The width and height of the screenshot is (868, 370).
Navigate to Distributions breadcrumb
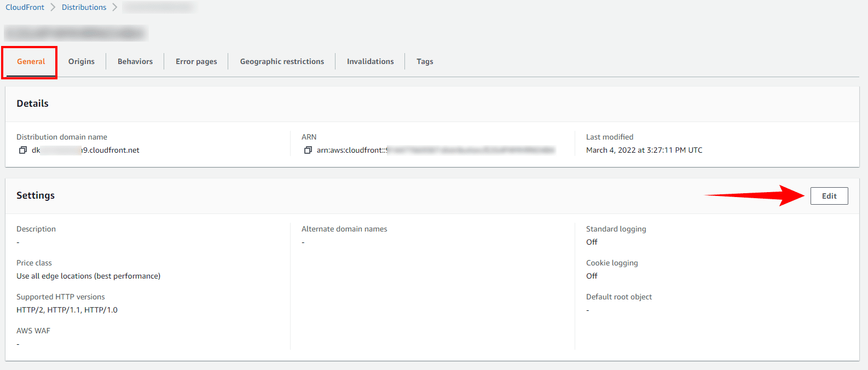[x=84, y=7]
